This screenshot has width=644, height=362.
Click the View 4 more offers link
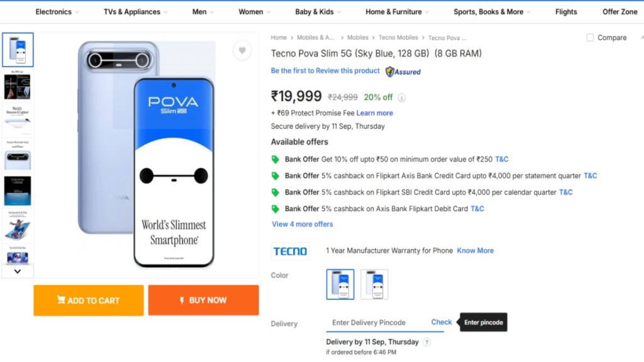pyautogui.click(x=303, y=224)
